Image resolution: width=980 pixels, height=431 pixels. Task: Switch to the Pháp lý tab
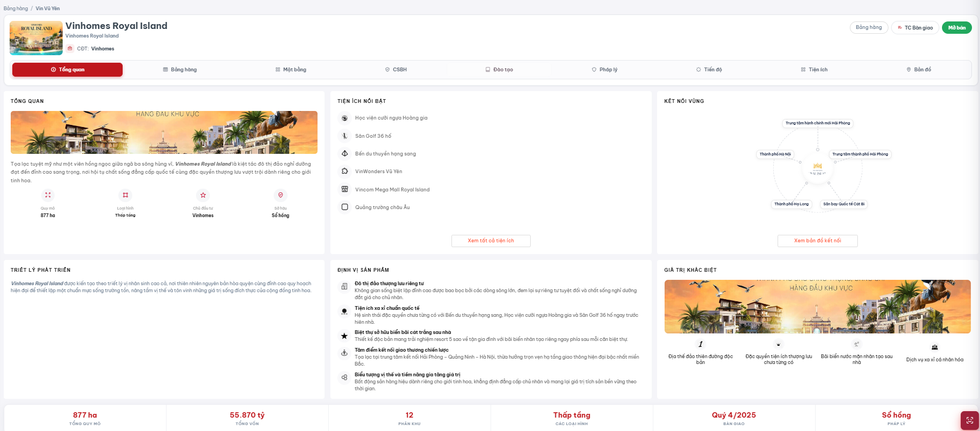(605, 70)
